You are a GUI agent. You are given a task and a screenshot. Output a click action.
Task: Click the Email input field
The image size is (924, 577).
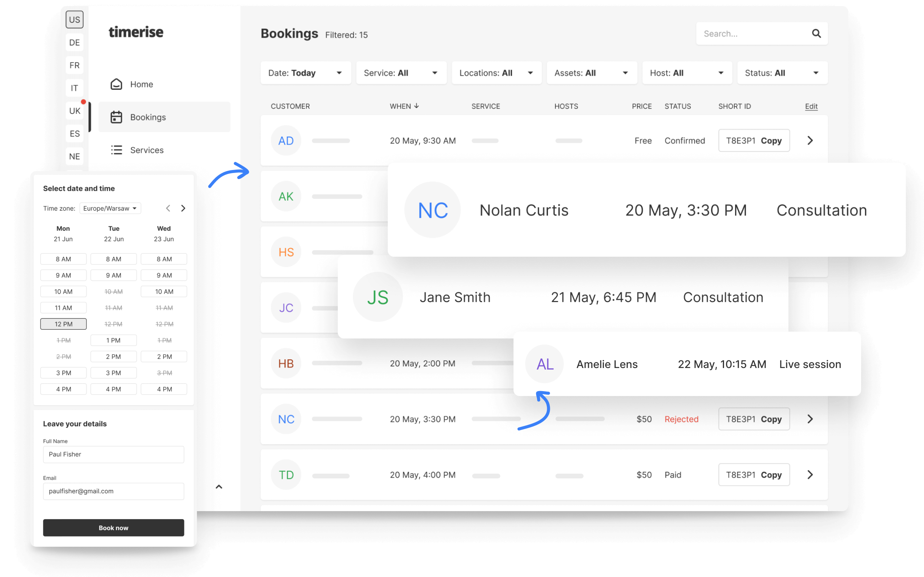[113, 491]
